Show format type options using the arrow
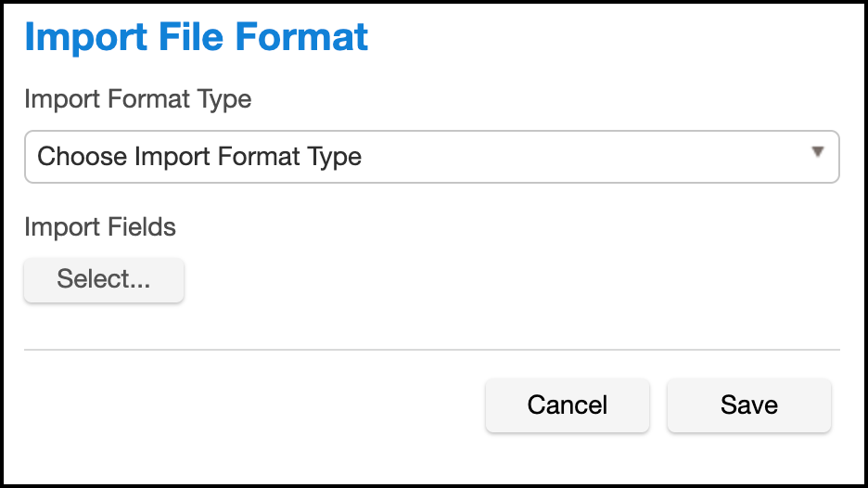Image resolution: width=868 pixels, height=488 pixels. (817, 152)
